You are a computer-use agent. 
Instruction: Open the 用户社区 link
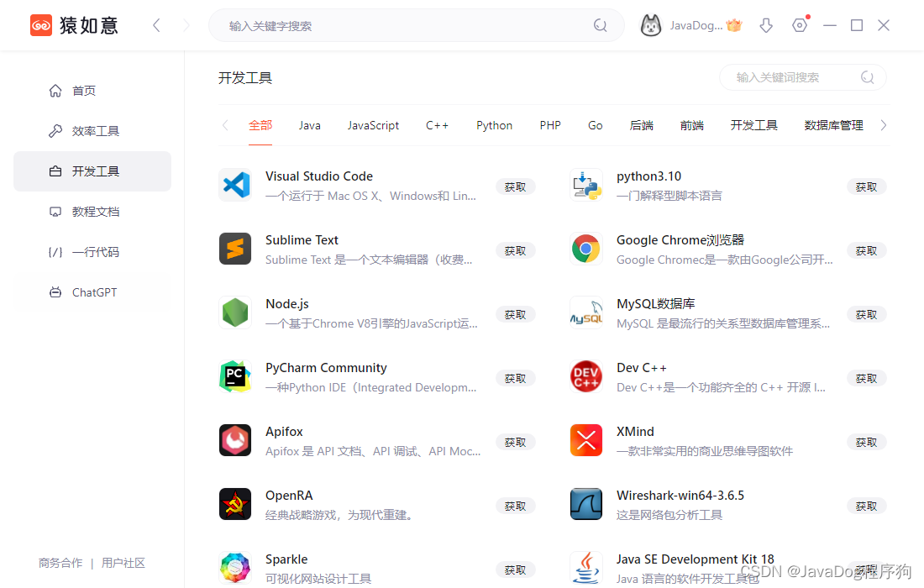123,563
